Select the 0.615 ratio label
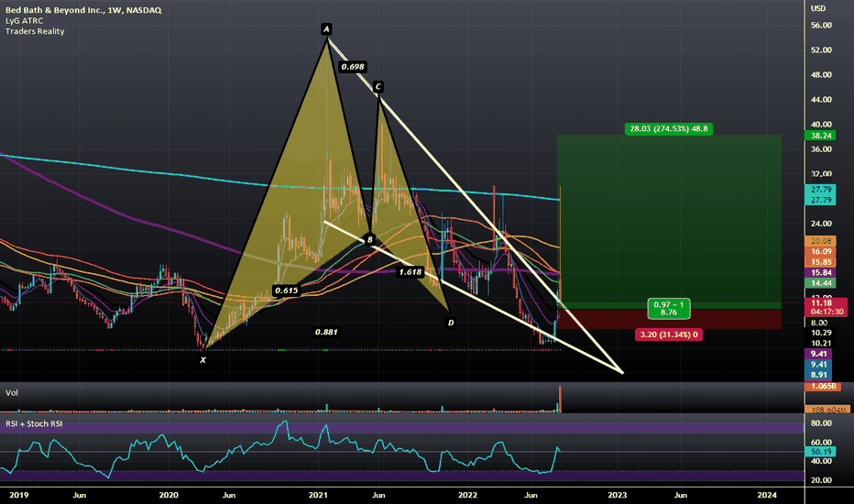Image resolution: width=854 pixels, height=504 pixels. (x=287, y=290)
